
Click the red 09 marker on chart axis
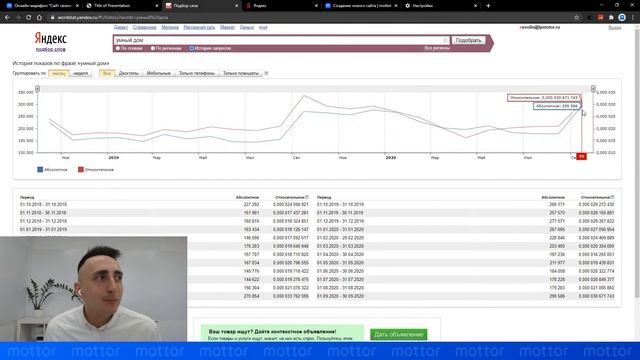point(581,157)
